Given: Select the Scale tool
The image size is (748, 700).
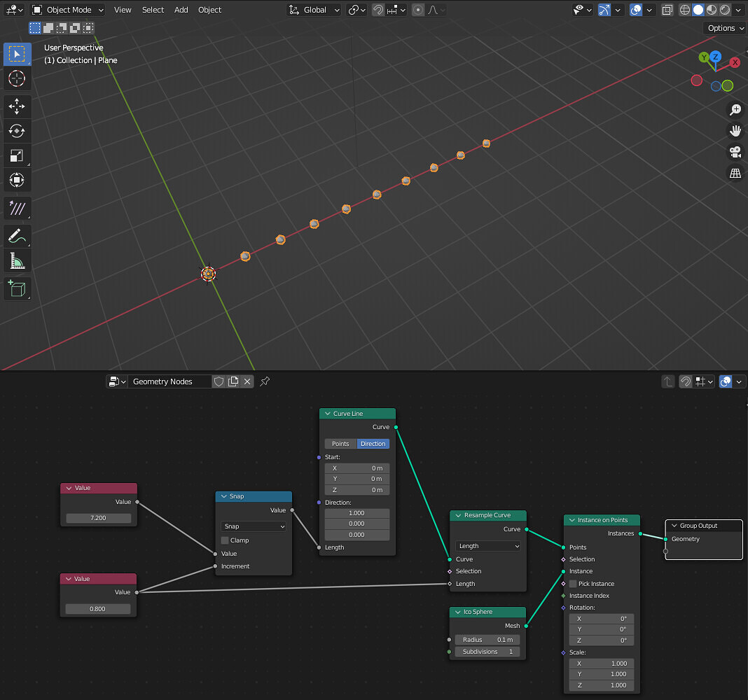Looking at the screenshot, I should coord(18,155).
